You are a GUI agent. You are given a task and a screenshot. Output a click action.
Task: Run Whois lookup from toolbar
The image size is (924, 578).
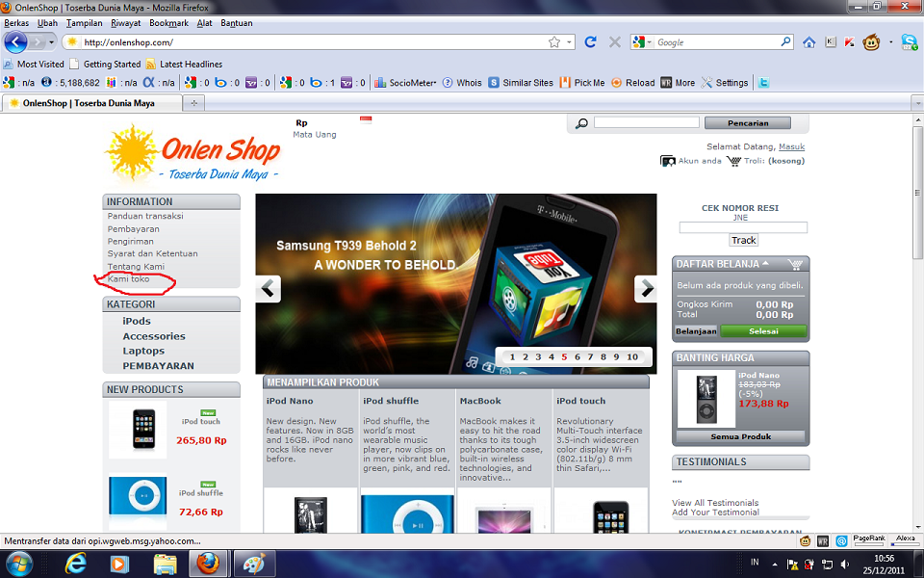point(462,83)
